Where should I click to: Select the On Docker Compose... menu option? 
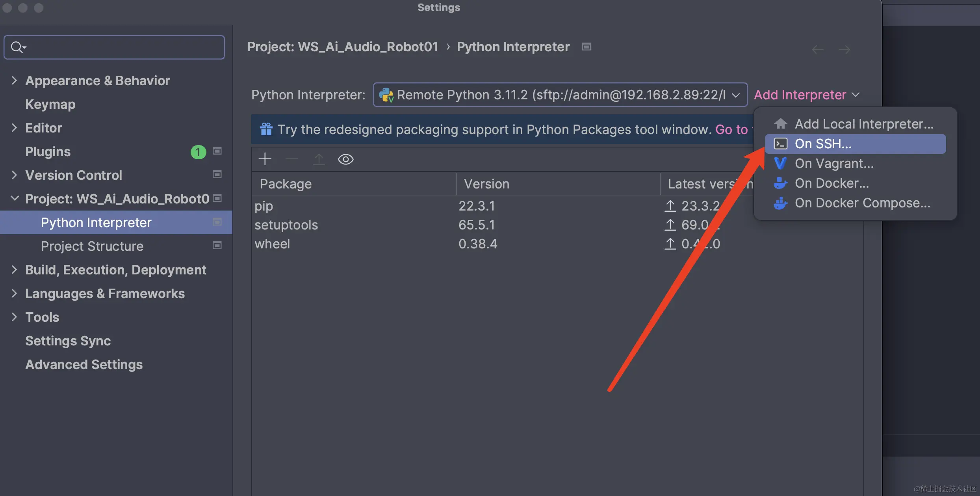click(x=863, y=203)
